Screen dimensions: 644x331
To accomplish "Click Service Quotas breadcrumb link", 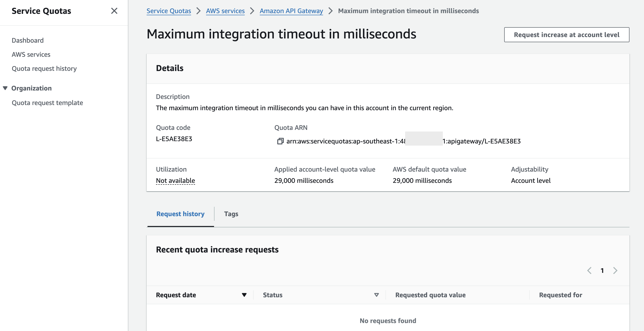I will (169, 11).
